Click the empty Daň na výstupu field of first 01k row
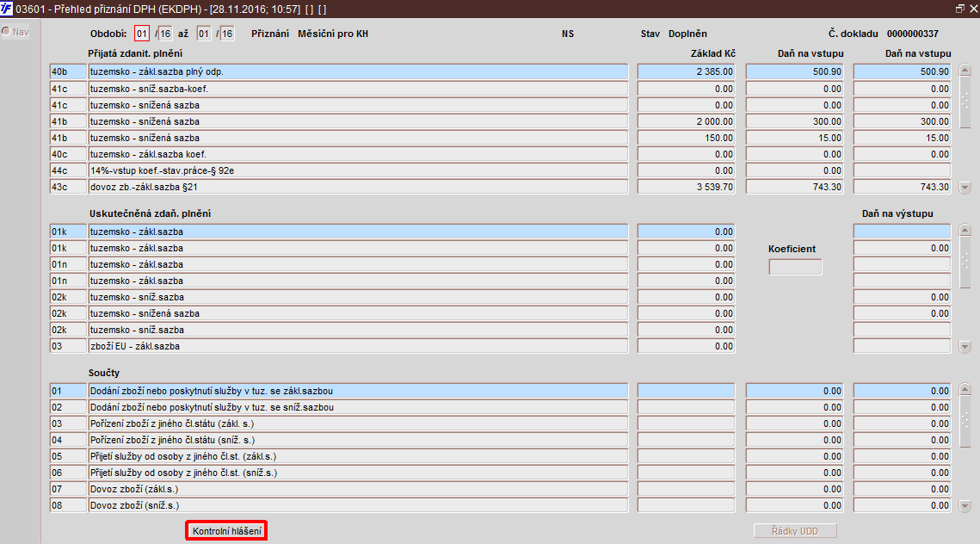Image resolution: width=980 pixels, height=544 pixels. pos(902,232)
